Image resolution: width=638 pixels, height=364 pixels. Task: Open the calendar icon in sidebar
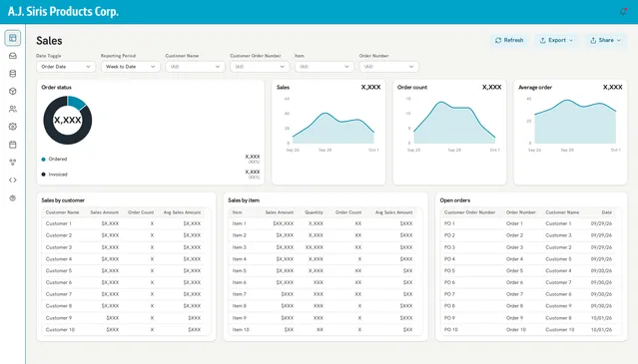(13, 145)
